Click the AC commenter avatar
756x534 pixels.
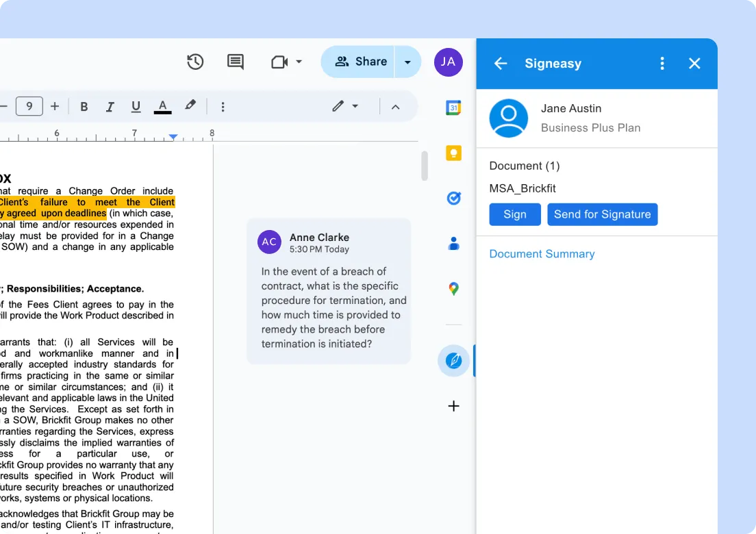pyautogui.click(x=269, y=242)
